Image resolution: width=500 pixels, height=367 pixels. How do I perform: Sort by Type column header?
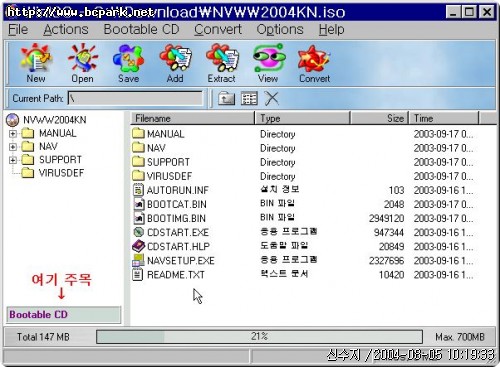pyautogui.click(x=303, y=118)
